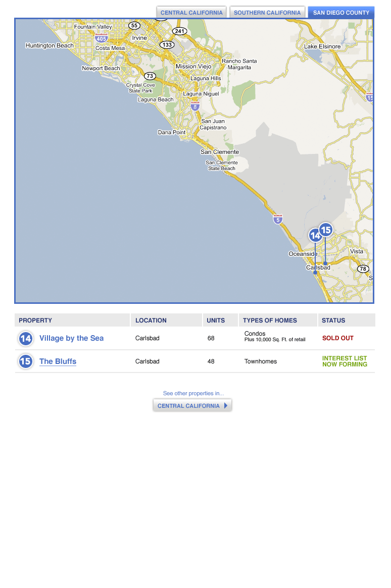Switch to the Southern California tab
This screenshot has width=391, height=588.
coord(267,13)
